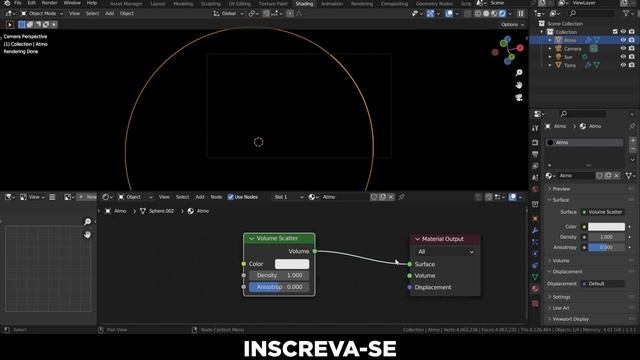The width and height of the screenshot is (640, 360).
Task: Click the Camera object icon in outliner
Action: point(558,49)
